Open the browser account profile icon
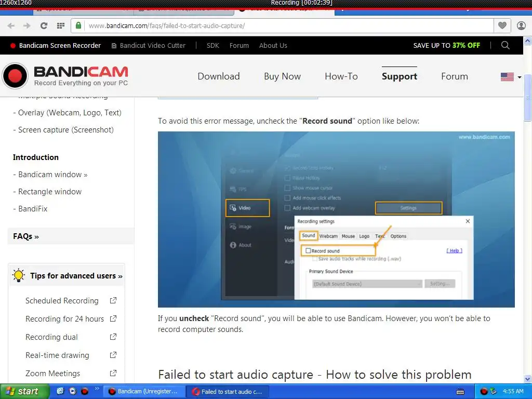The width and height of the screenshot is (532, 399). pos(521,25)
